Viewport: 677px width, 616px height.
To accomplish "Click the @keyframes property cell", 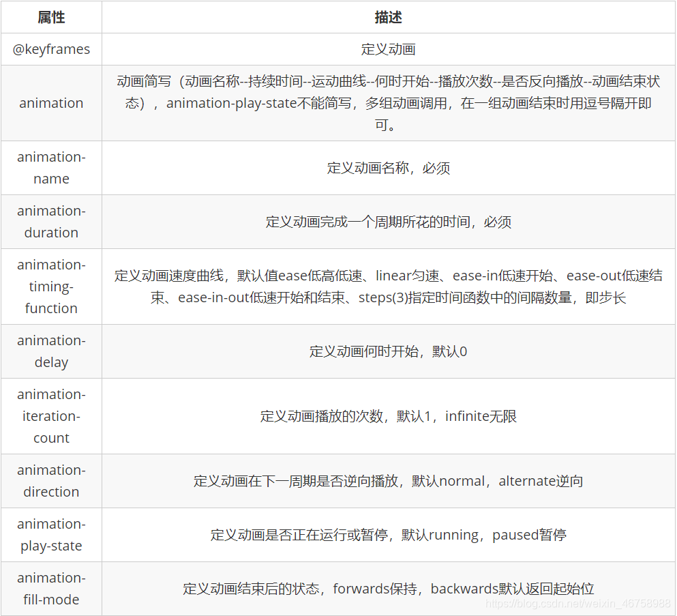I will (51, 49).
